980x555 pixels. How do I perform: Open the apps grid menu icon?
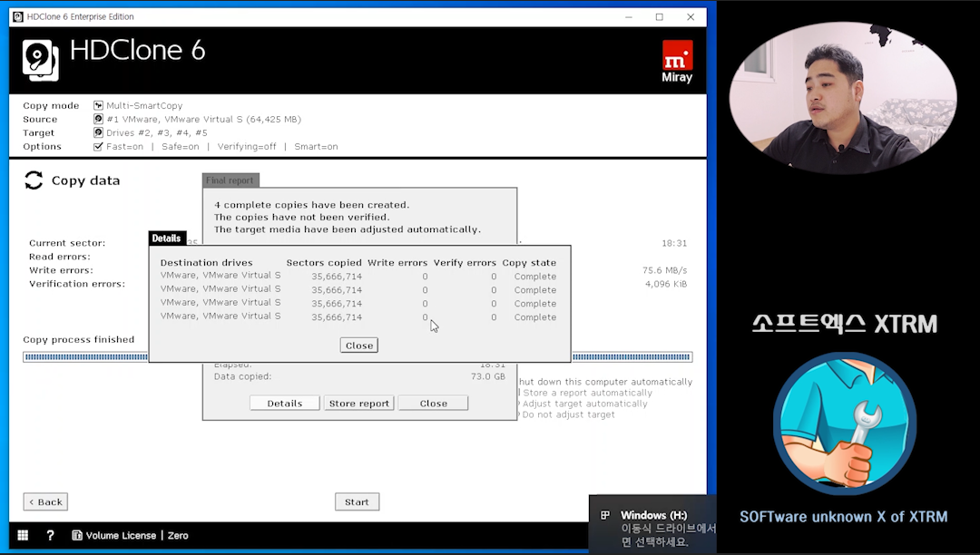click(23, 535)
